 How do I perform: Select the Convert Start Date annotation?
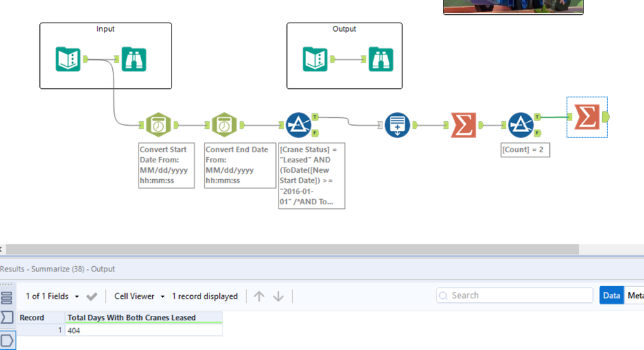166,166
